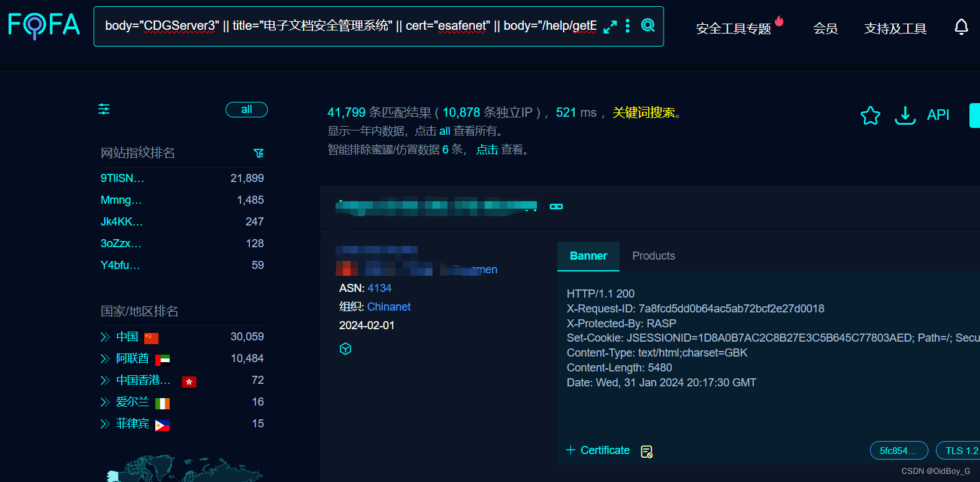
Task: Expand the Certificate section
Action: (598, 450)
